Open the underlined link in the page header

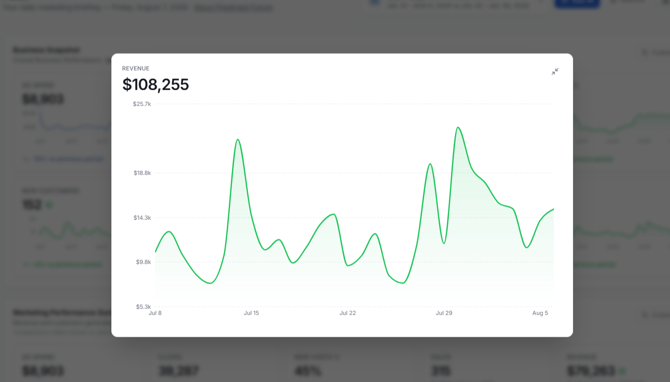pyautogui.click(x=233, y=7)
